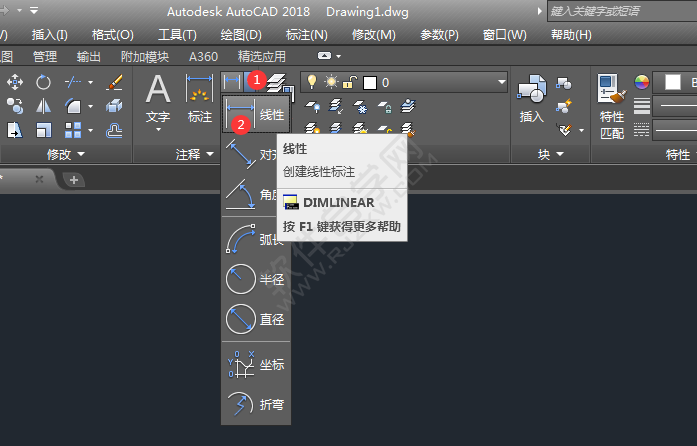697x446 pixels.
Task: Click the 文字 text tool
Action: click(x=158, y=99)
